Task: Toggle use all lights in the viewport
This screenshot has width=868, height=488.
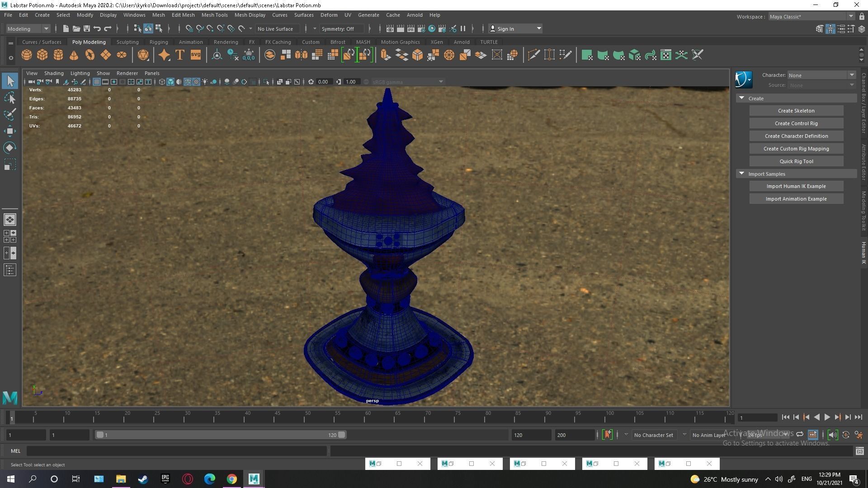Action: coord(205,82)
